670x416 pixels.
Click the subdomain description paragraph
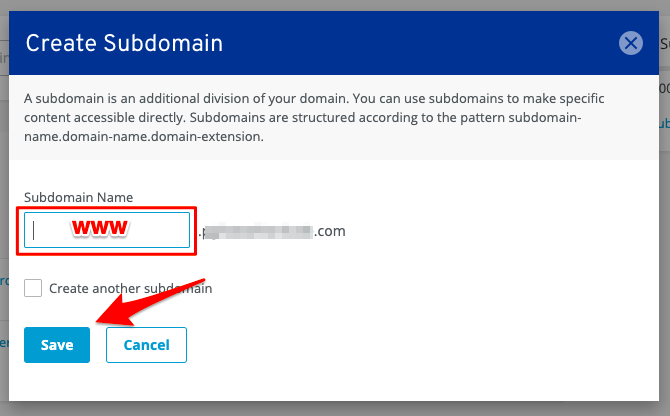click(x=314, y=117)
